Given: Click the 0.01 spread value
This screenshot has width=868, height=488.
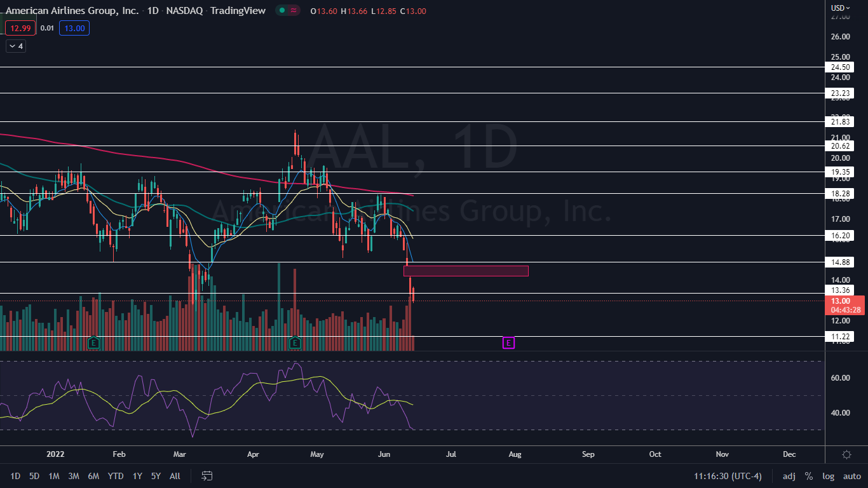Looking at the screenshot, I should [47, 28].
